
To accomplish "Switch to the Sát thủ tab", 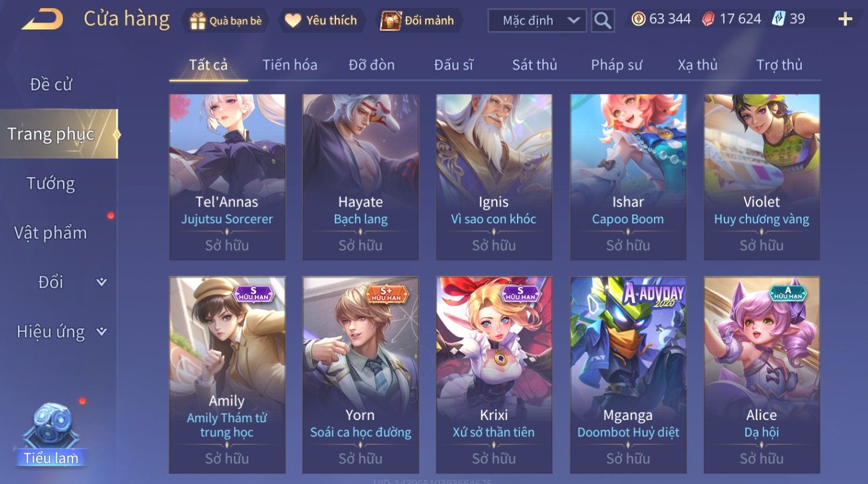I will (x=534, y=65).
